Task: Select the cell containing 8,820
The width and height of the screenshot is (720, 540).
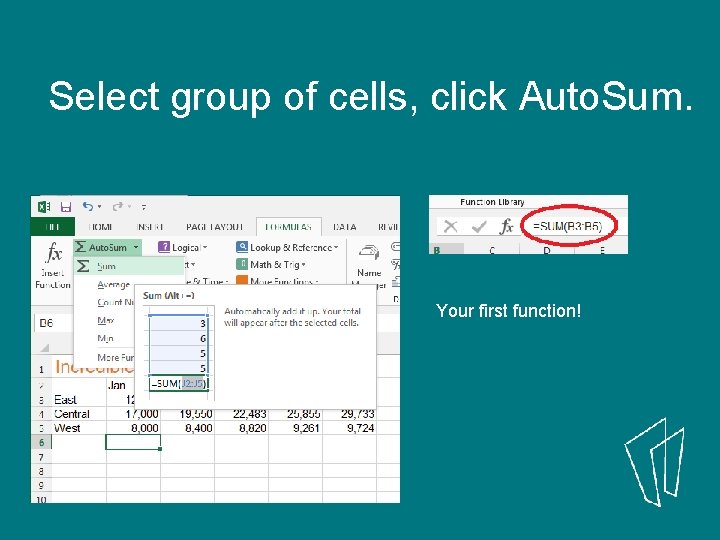Action: (242, 428)
